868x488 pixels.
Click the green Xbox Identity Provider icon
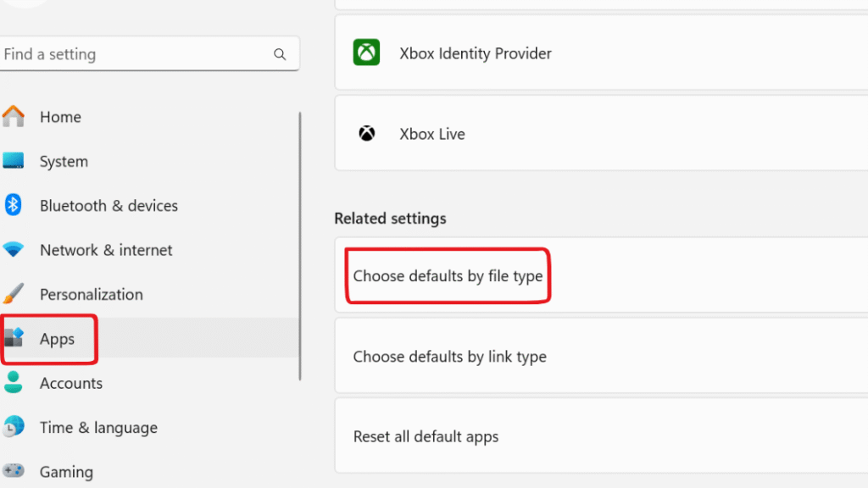click(366, 52)
